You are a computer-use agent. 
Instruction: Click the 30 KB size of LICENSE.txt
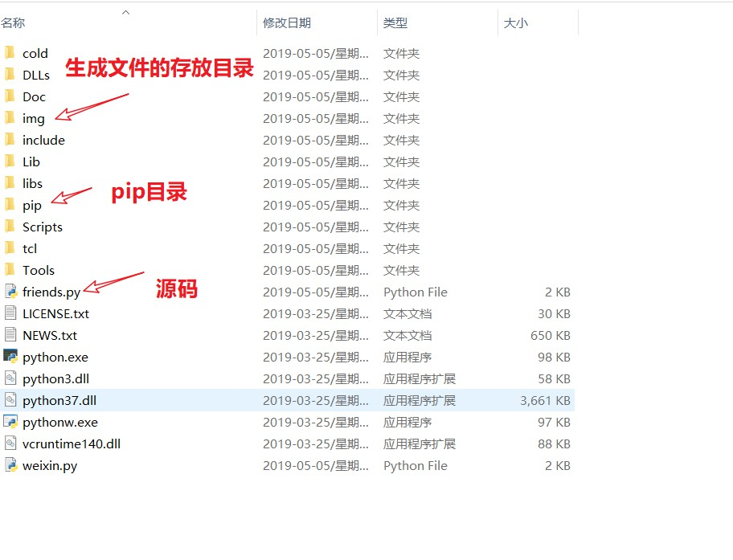tap(554, 313)
